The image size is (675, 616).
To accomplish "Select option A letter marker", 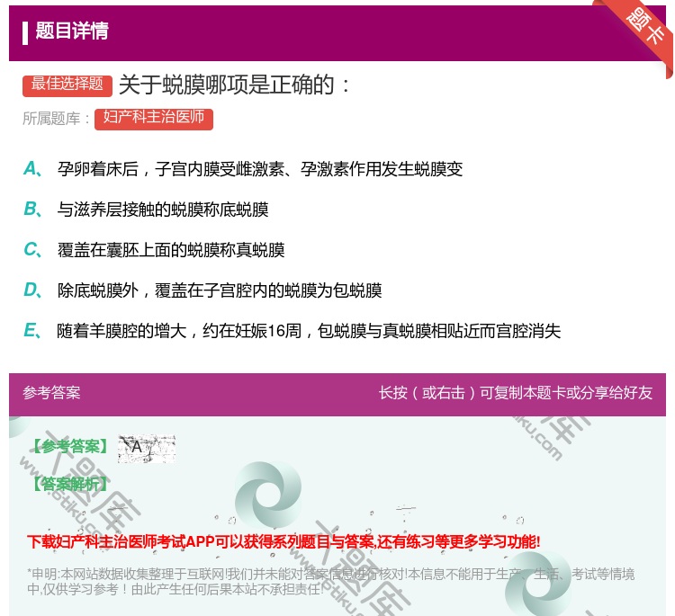I will click(32, 169).
